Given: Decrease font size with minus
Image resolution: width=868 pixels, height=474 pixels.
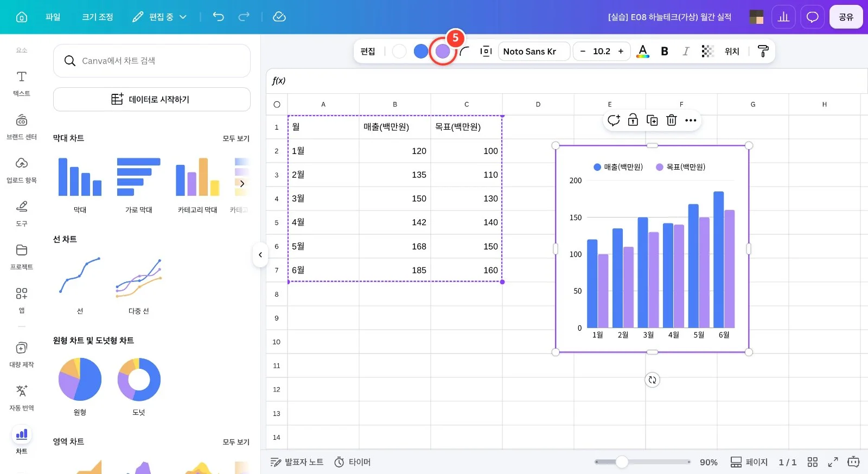Looking at the screenshot, I should point(583,51).
